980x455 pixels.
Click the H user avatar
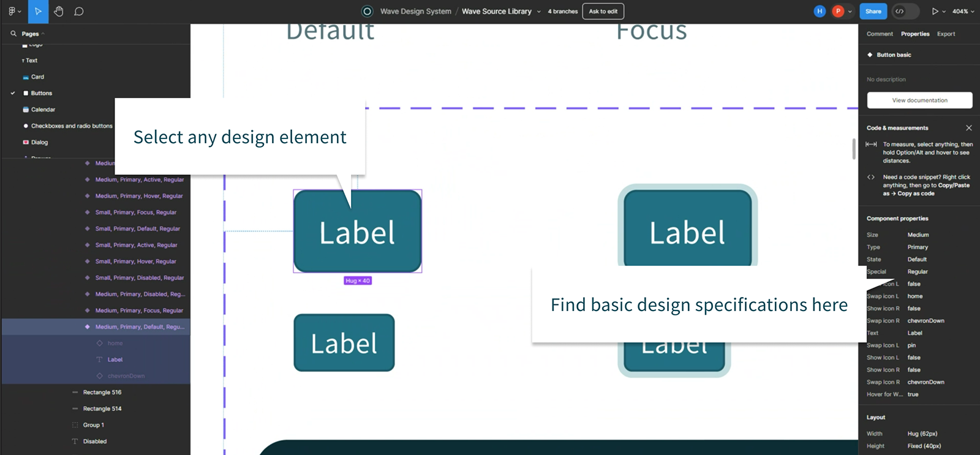tap(820, 11)
